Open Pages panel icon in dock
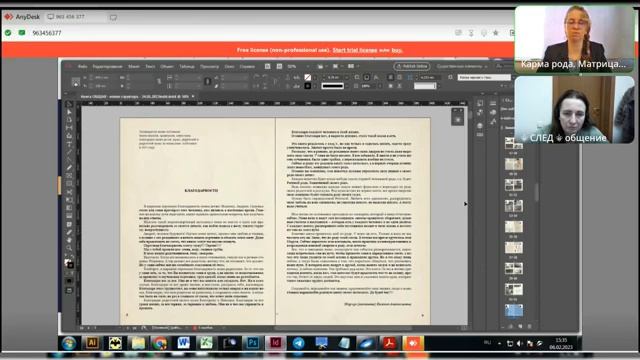 (x=480, y=103)
